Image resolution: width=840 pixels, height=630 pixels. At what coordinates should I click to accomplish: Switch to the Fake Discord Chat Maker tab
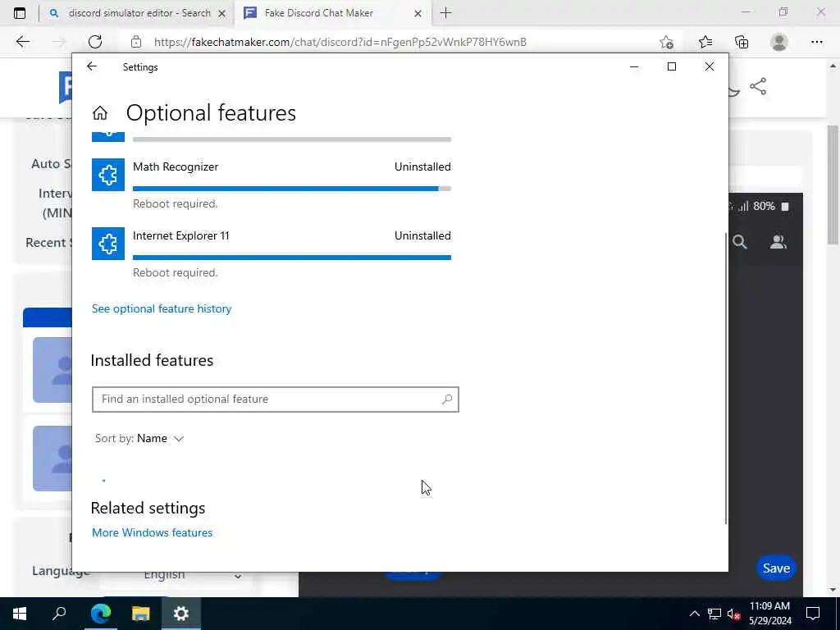pyautogui.click(x=331, y=13)
